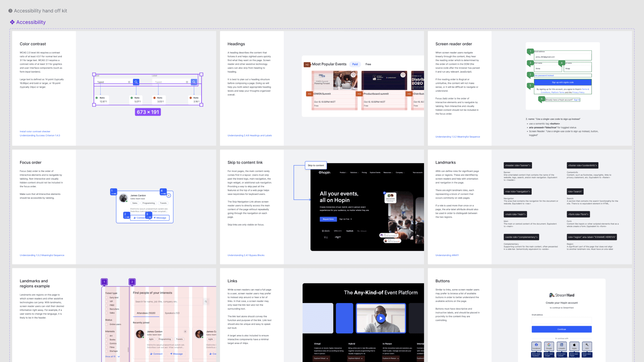Viewport: 644px width, 362px height.
Task: Click Continue button on StreamYard form
Action: 561,329
